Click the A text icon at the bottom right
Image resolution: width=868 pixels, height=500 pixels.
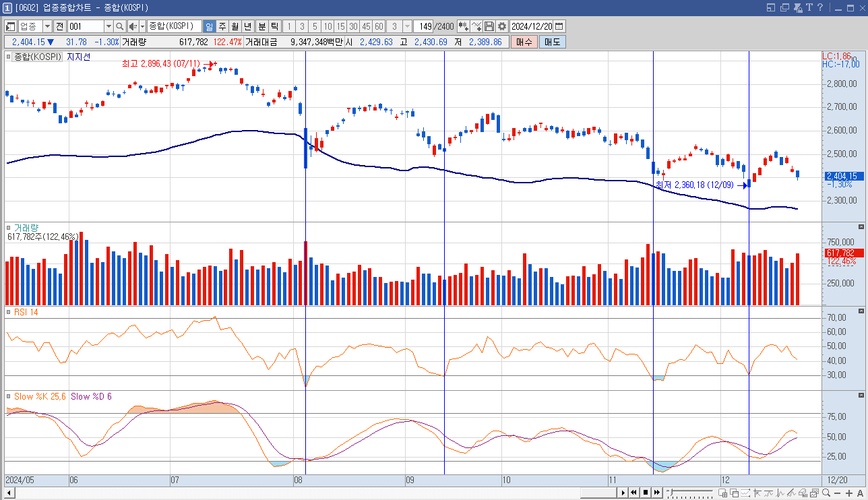click(x=860, y=493)
